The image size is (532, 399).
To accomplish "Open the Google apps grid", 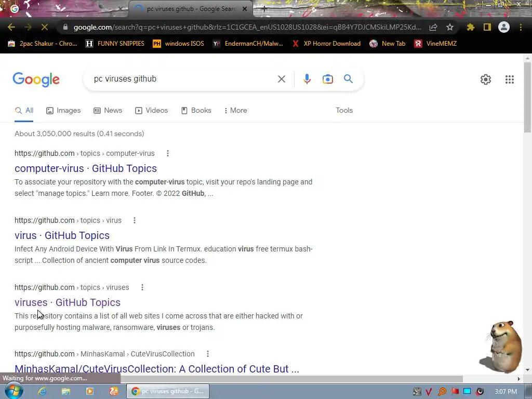I will pyautogui.click(x=509, y=79).
